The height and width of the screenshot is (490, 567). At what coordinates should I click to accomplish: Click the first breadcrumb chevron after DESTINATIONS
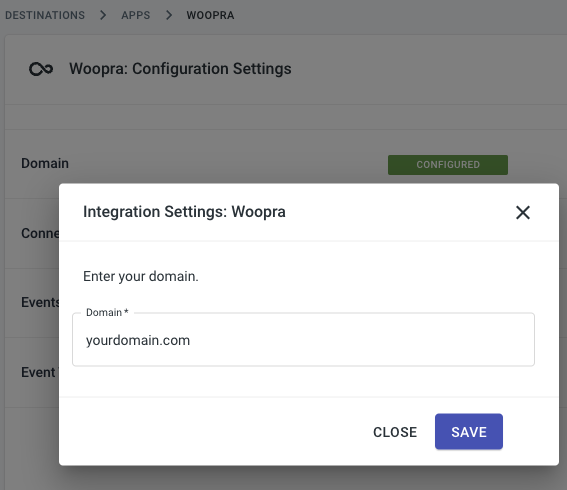point(103,15)
